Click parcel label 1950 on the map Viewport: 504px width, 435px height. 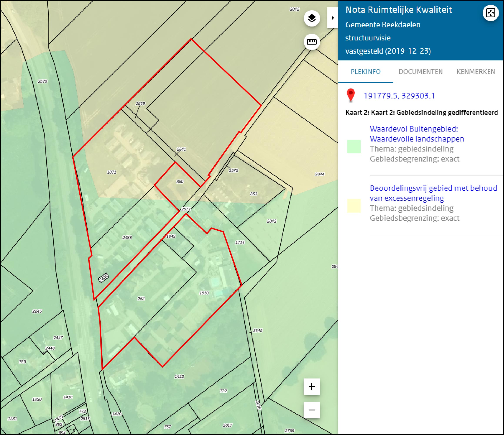point(204,293)
